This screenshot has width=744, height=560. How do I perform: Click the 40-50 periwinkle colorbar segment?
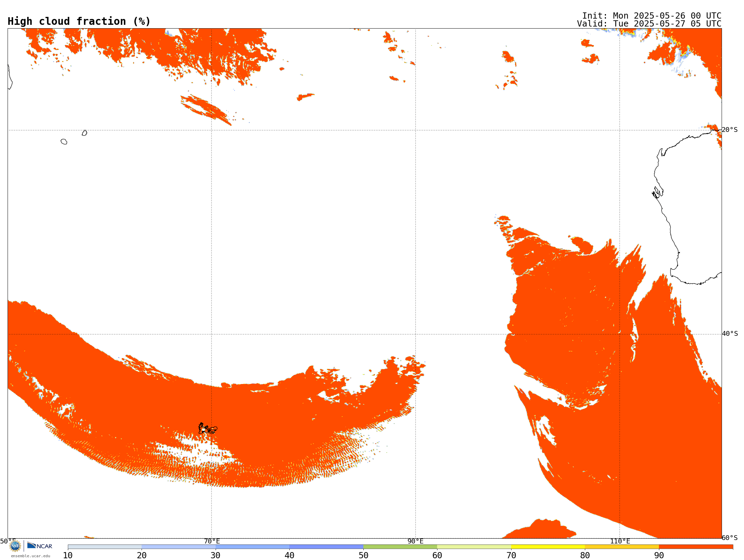click(326, 547)
